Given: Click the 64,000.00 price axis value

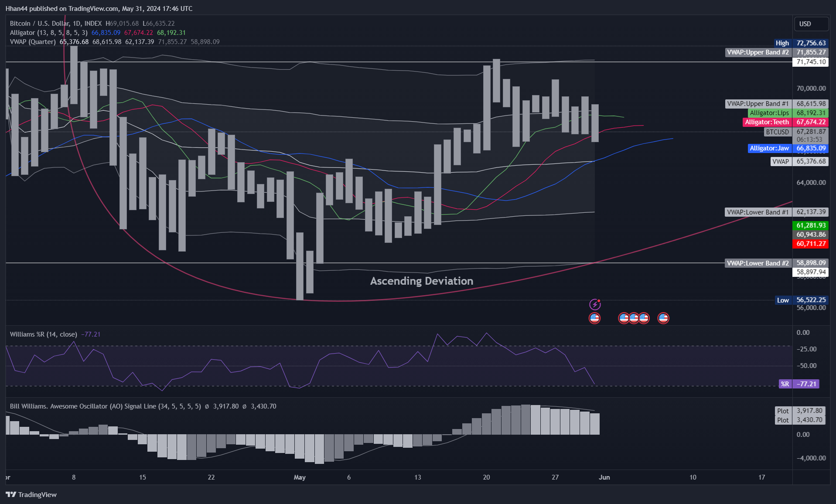Looking at the screenshot, I should pyautogui.click(x=811, y=183).
